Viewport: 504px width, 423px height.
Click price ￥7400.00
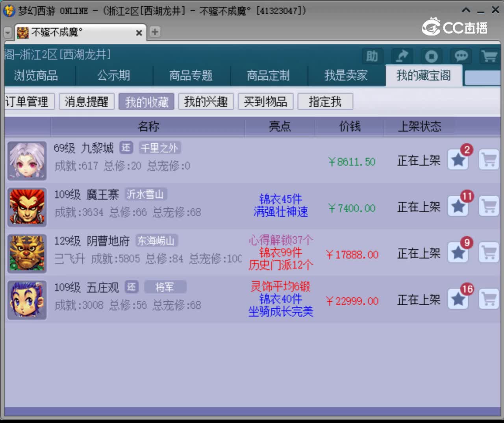tap(352, 208)
